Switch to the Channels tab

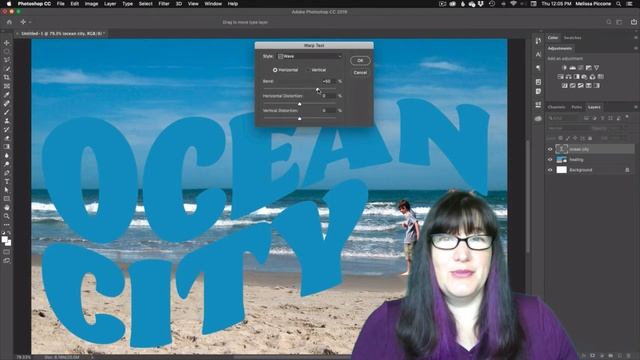pyautogui.click(x=556, y=107)
